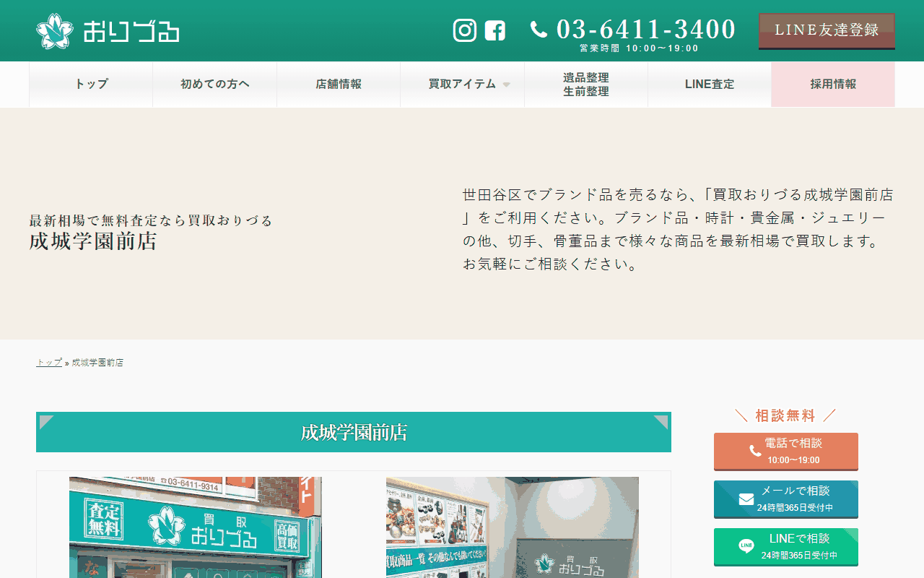Viewport: 924px width, 578px height.
Task: Open 遺品整理 生前整理 menu item
Action: (586, 85)
